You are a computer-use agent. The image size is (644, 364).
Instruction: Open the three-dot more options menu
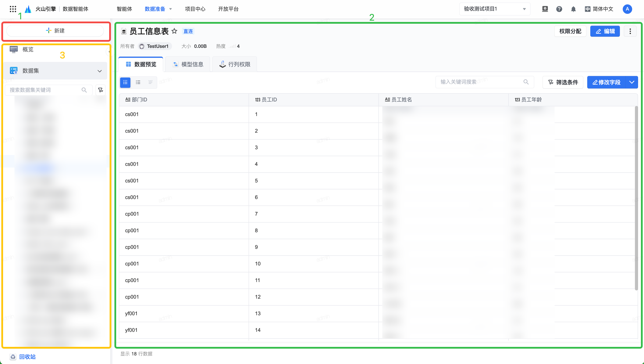(x=630, y=31)
